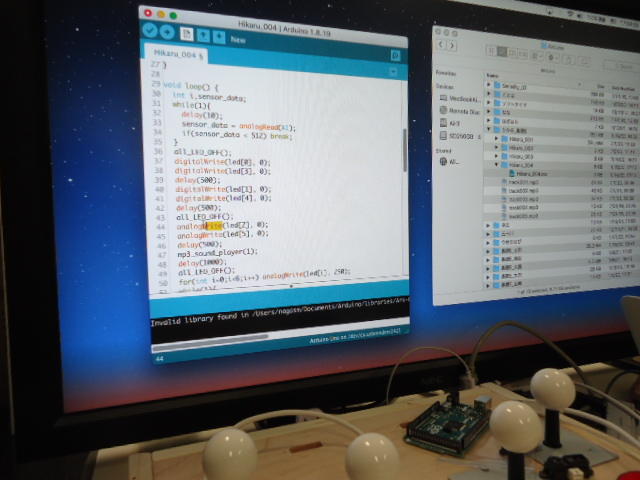This screenshot has height=480, width=640.
Task: Click the Date Modified column header in Finder
Action: (x=624, y=89)
